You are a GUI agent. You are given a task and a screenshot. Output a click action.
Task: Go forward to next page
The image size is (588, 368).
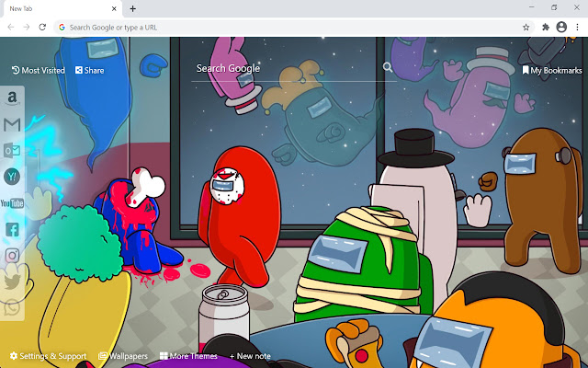click(27, 27)
